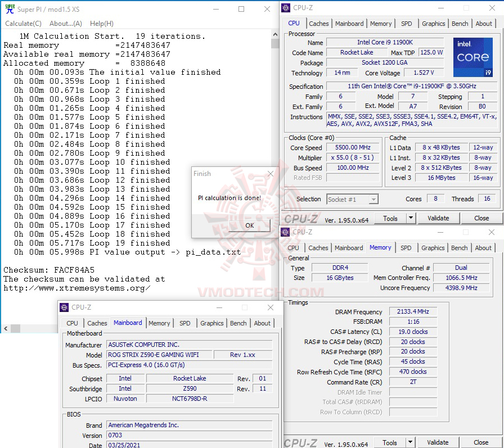Image resolution: width=504 pixels, height=448 pixels.
Task: Click Validate in top CPU-Z window
Action: pyautogui.click(x=438, y=219)
